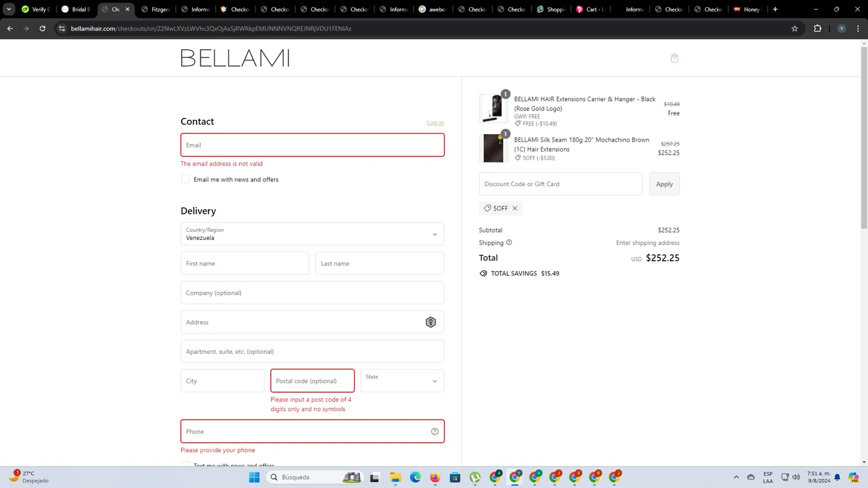Open the Windows Start menu
Image resolution: width=868 pixels, height=488 pixels.
(x=254, y=477)
